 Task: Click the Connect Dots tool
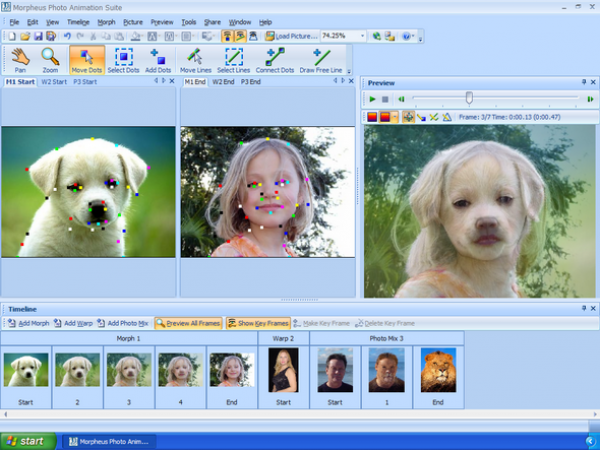(x=275, y=60)
